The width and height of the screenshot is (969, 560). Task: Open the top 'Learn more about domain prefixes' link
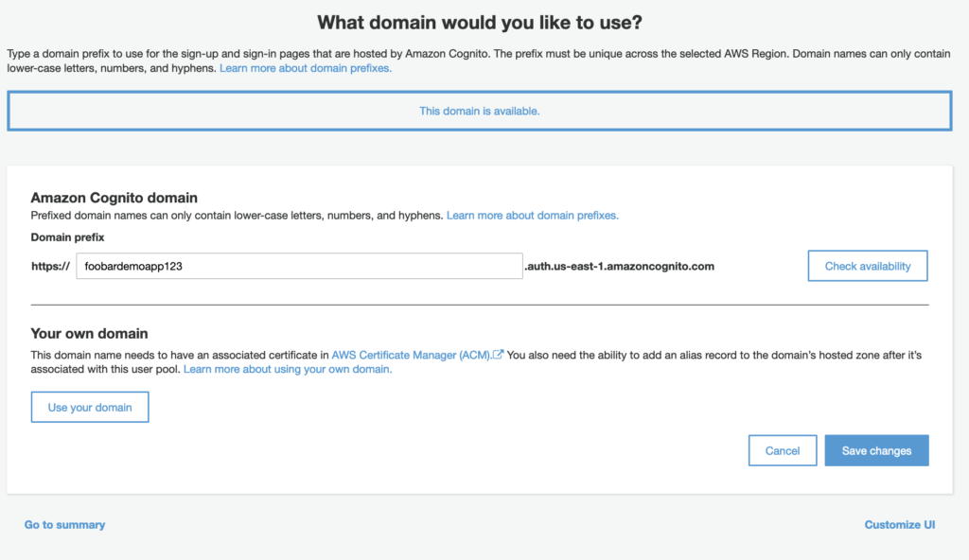(x=305, y=68)
